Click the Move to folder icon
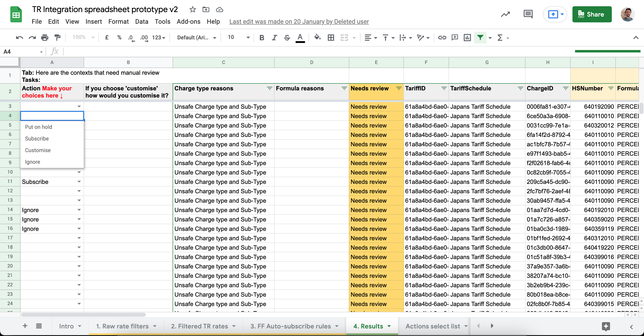 [206, 9]
